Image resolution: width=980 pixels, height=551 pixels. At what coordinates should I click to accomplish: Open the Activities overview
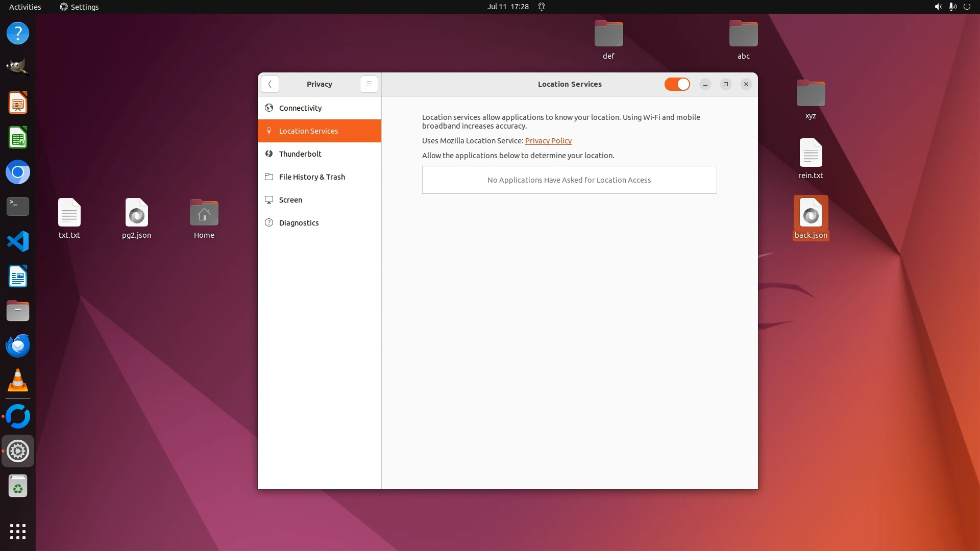click(x=25, y=7)
